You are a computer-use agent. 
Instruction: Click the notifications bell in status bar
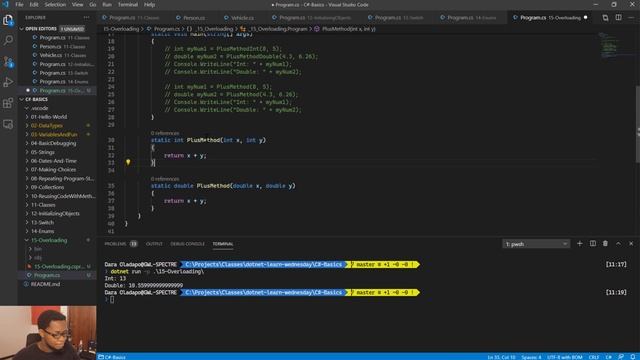(632, 357)
